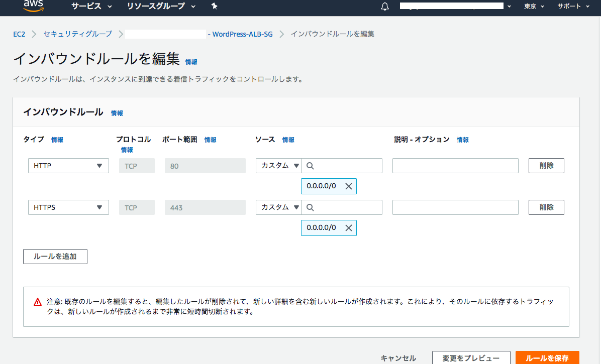Open カスタム source dropdown for HTTPS rule
Screen dimensions: 601x364
[279, 207]
